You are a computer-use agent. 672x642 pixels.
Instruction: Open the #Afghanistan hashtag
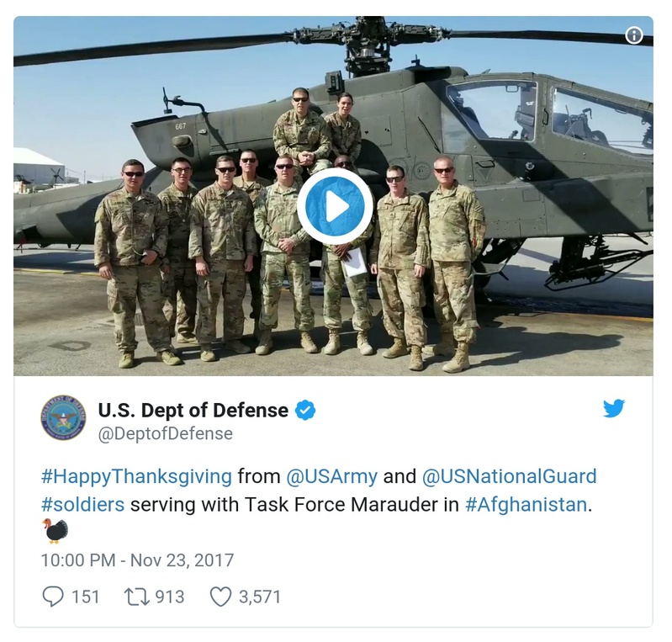526,505
